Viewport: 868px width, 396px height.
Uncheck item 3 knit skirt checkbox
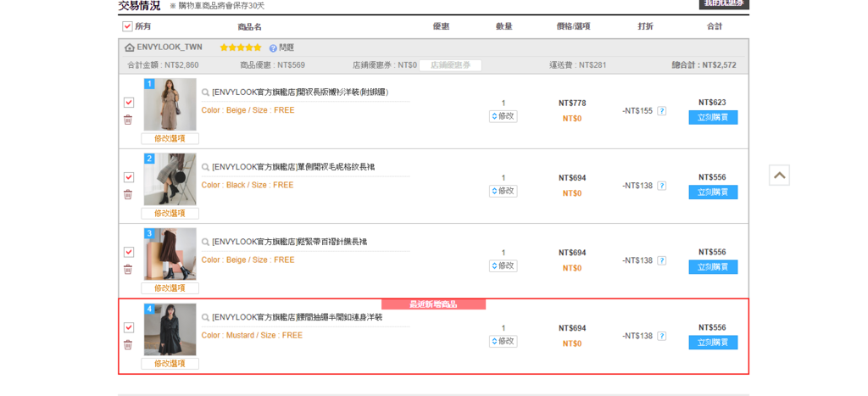click(129, 252)
